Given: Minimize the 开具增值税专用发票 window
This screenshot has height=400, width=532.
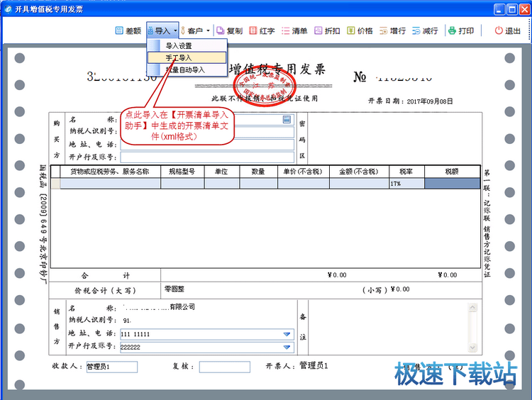Looking at the screenshot, I should 499,9.
